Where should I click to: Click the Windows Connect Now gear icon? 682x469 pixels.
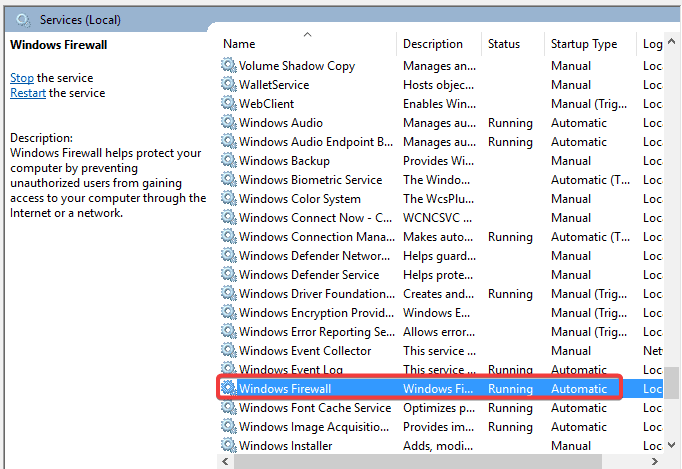coord(228,218)
